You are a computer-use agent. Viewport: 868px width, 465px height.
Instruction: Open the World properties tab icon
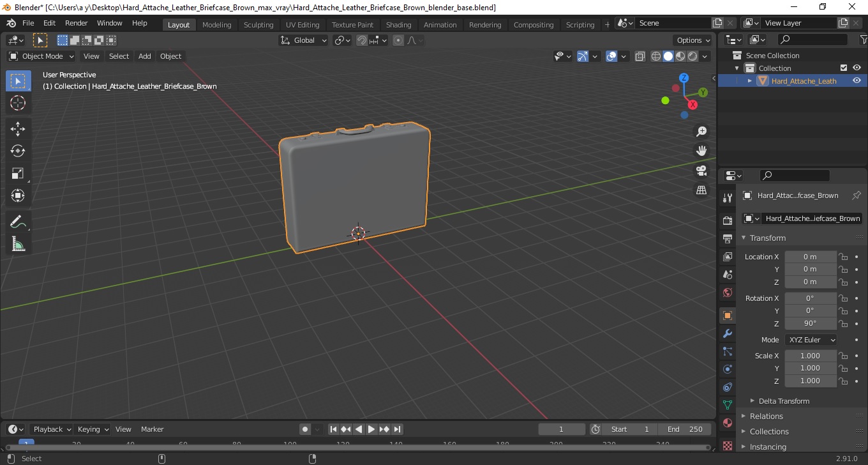click(x=727, y=293)
